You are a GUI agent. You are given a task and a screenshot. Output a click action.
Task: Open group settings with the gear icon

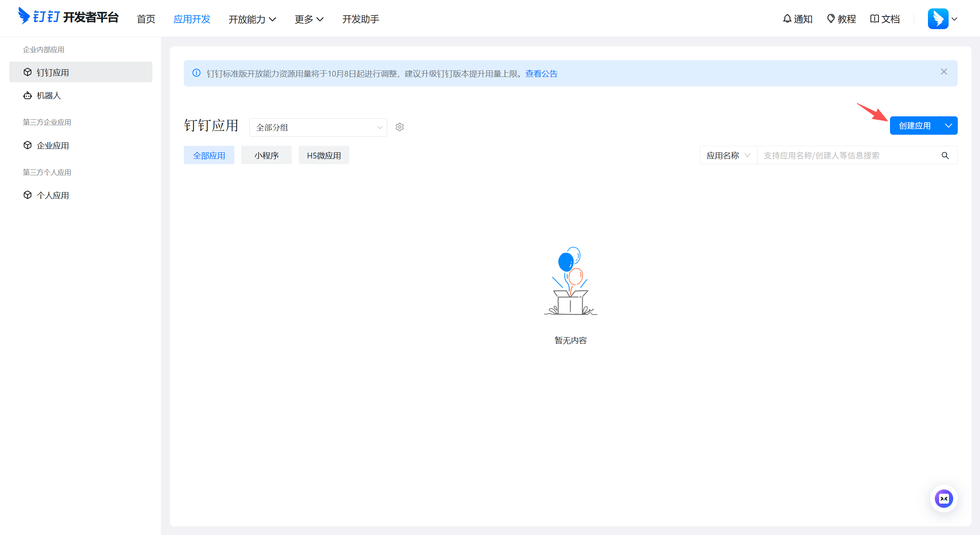[x=400, y=127]
